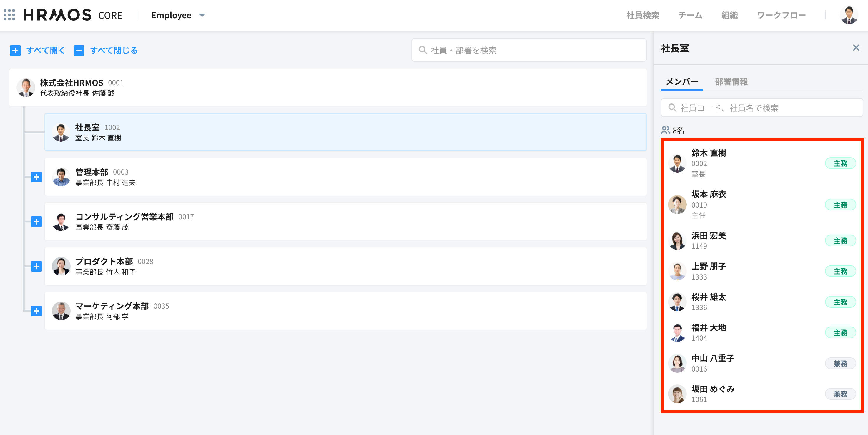Expand the 管理本部 department node
The height and width of the screenshot is (435, 868).
coord(36,177)
